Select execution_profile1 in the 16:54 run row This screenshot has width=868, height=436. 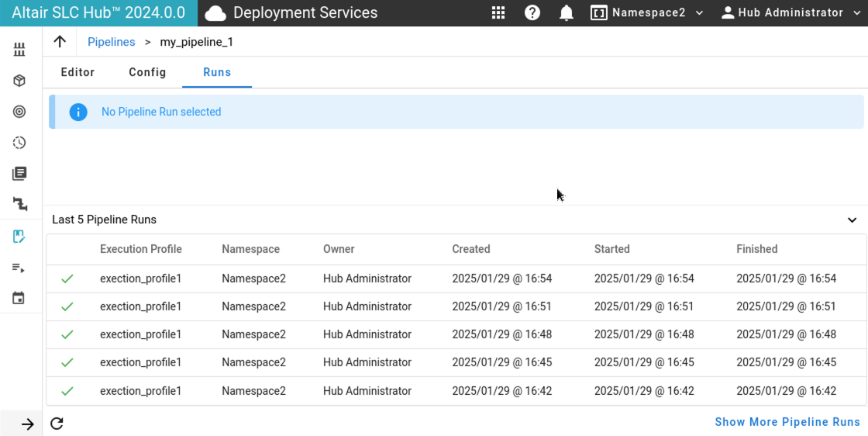140,279
